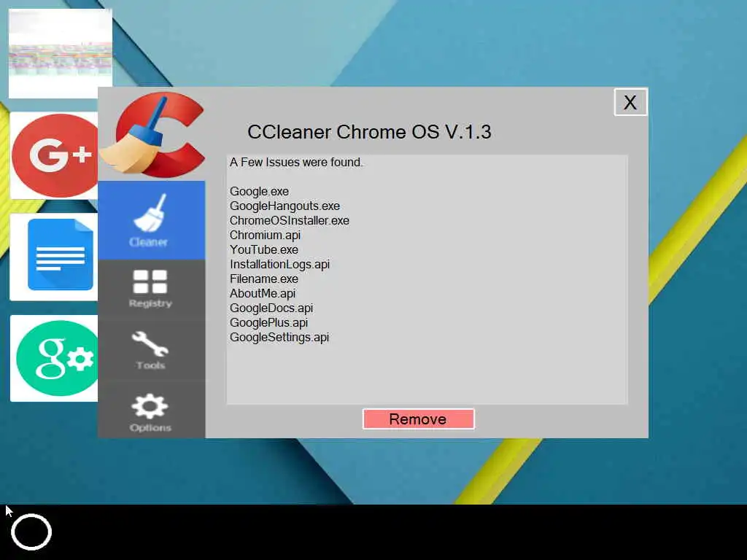
Task: Select Google.exe in the issues list
Action: [259, 192]
